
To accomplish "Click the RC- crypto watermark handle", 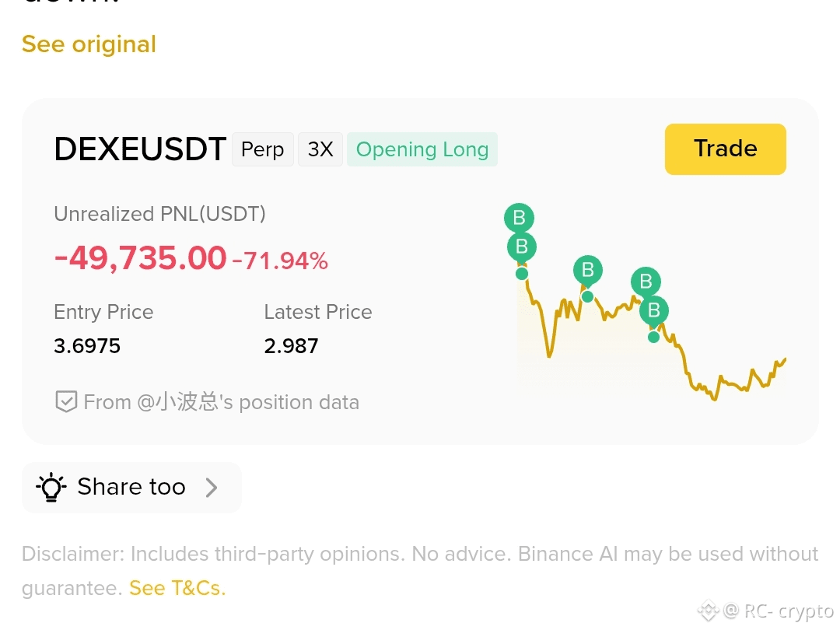I will click(779, 611).
